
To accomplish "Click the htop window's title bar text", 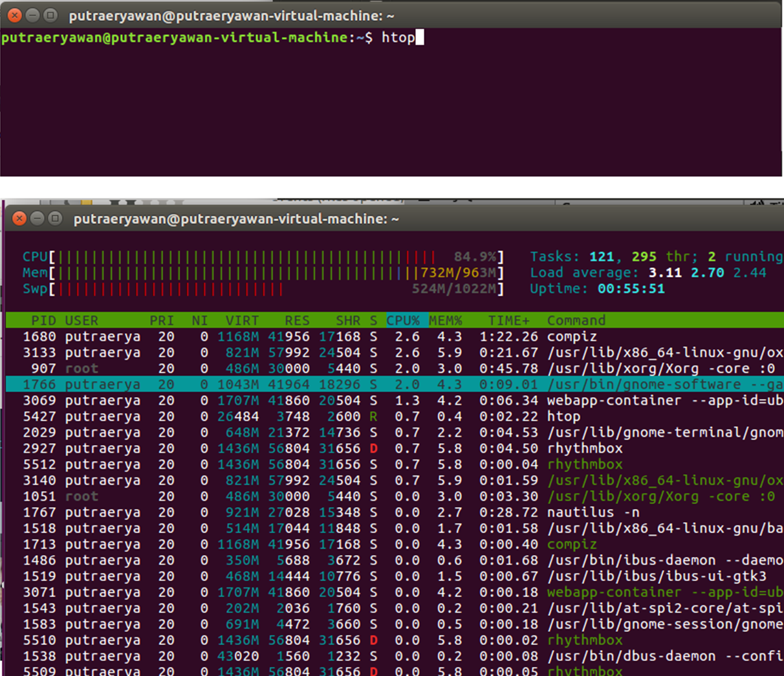I will click(236, 219).
